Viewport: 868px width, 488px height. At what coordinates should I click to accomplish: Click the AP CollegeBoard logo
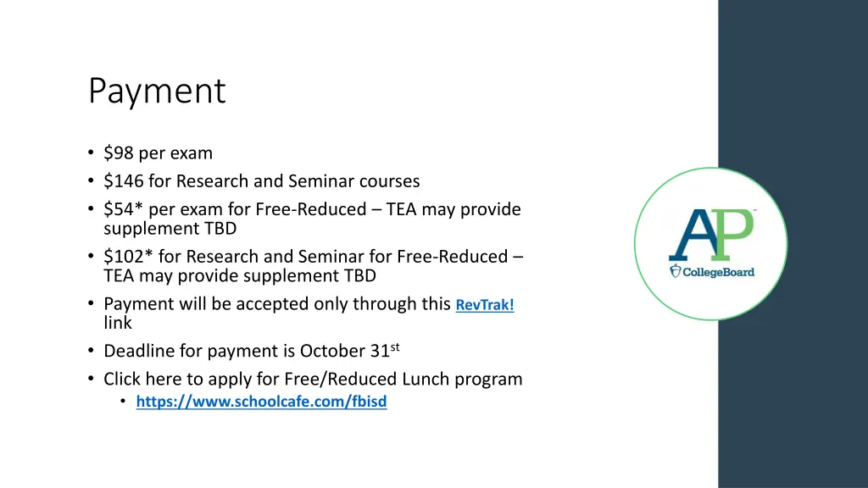[711, 244]
